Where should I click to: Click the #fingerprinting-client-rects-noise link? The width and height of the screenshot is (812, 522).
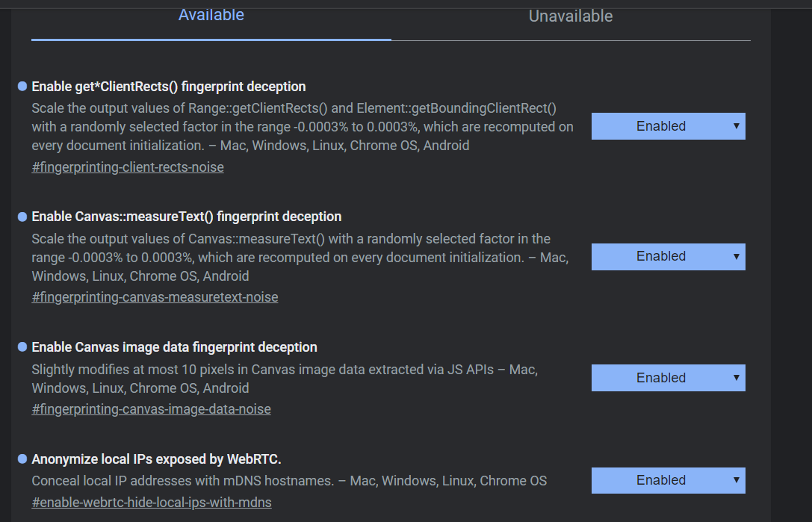[x=128, y=167]
